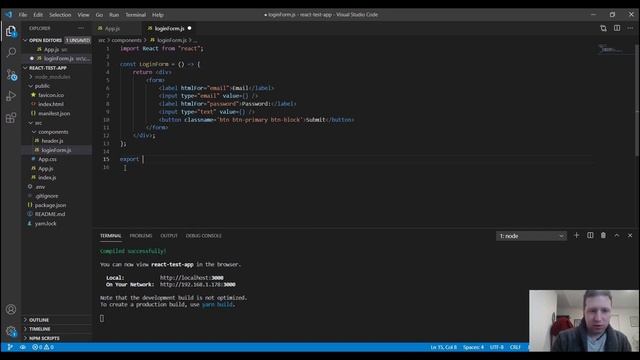Image resolution: width=640 pixels, height=360 pixels.
Task: Open the Explorer view in activity bar
Action: coord(11,31)
